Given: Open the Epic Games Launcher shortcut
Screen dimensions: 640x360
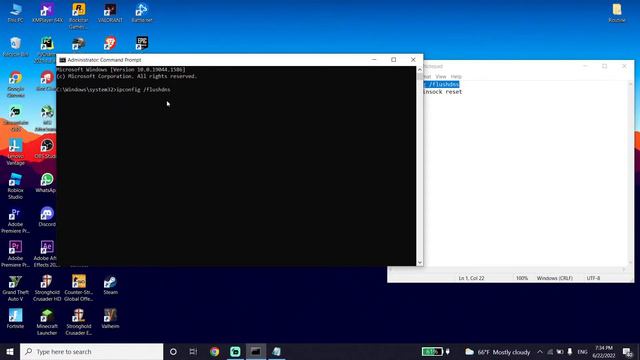Looking at the screenshot, I should [142, 43].
